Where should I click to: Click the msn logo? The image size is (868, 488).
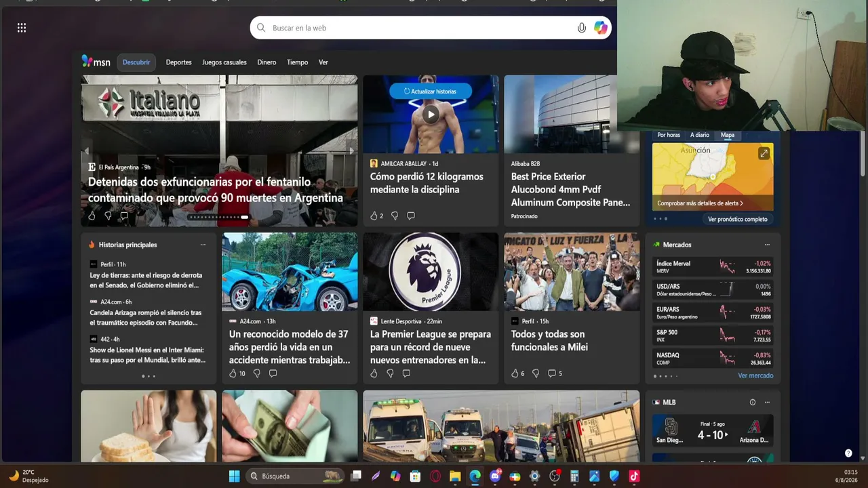[96, 62]
